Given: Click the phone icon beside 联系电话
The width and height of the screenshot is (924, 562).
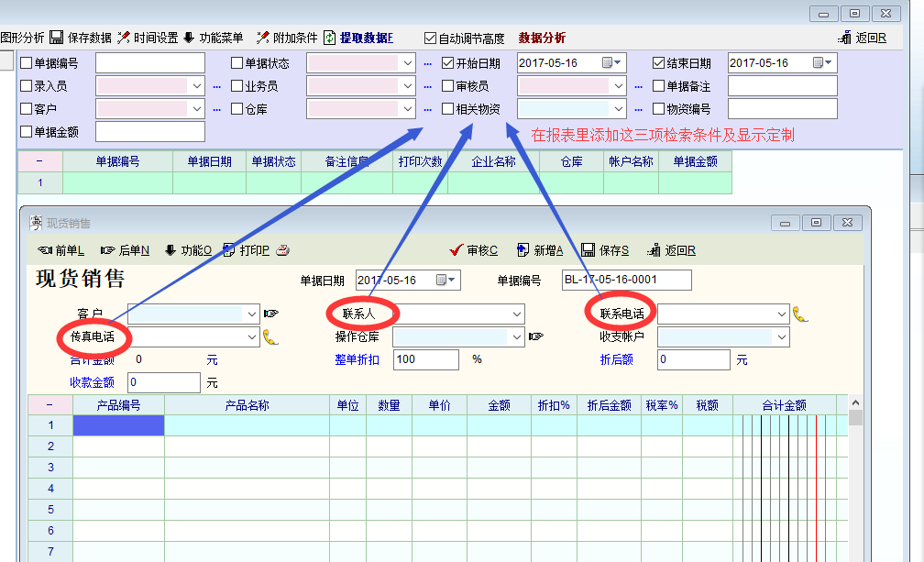Looking at the screenshot, I should click(x=800, y=314).
